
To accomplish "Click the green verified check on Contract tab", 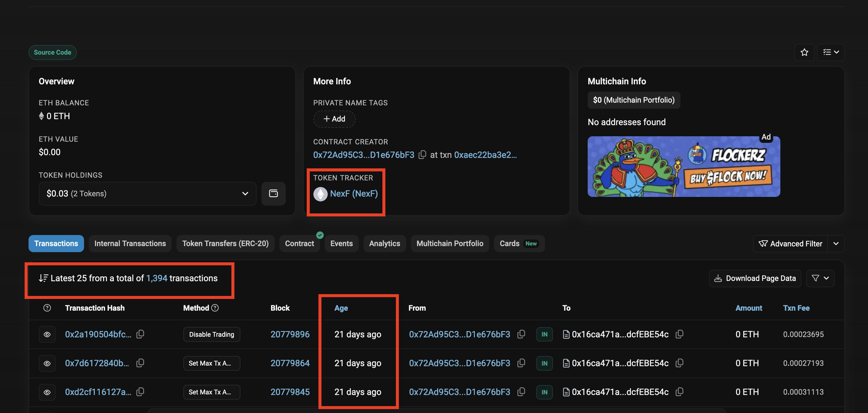I will coord(320,235).
